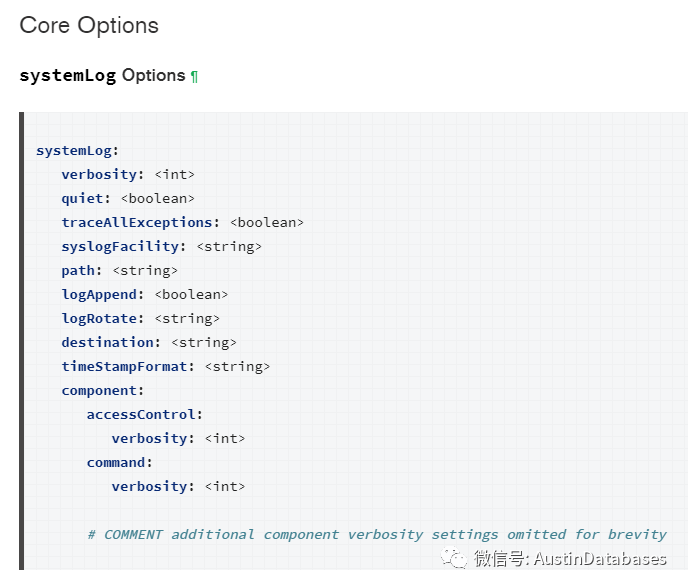688x588 pixels.
Task: Click the systemLog Options heading
Action: tap(103, 75)
